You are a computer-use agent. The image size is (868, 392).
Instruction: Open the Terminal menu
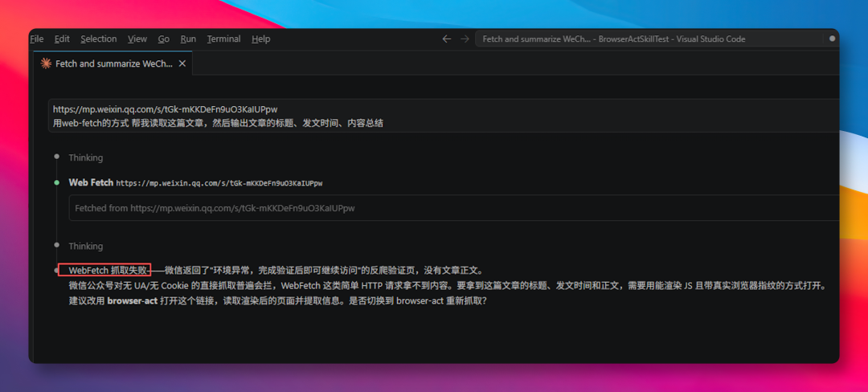223,39
